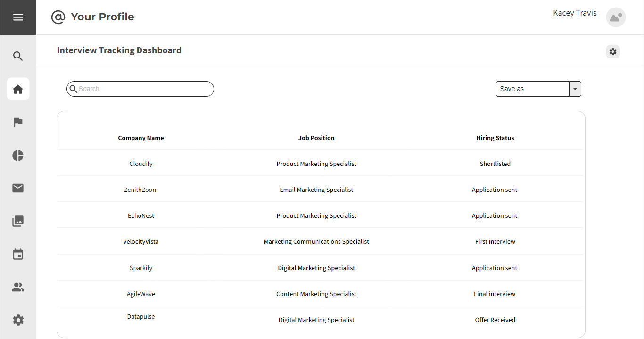Click the Hiring Status column header

click(495, 138)
